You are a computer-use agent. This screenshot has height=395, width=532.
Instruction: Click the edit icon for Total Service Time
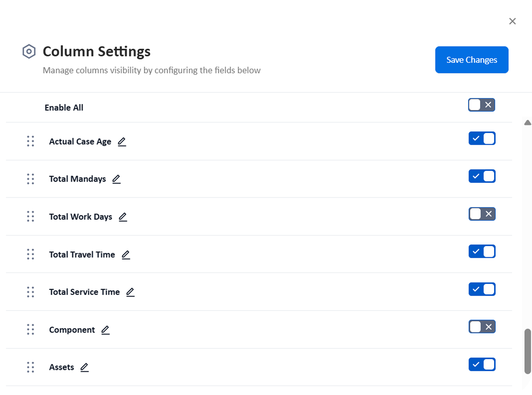pos(130,292)
